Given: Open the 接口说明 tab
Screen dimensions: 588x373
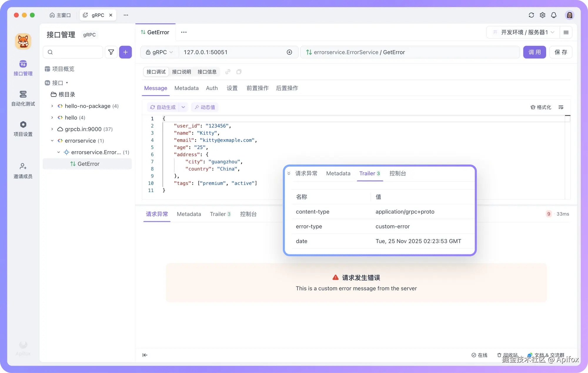Looking at the screenshot, I should tap(181, 72).
